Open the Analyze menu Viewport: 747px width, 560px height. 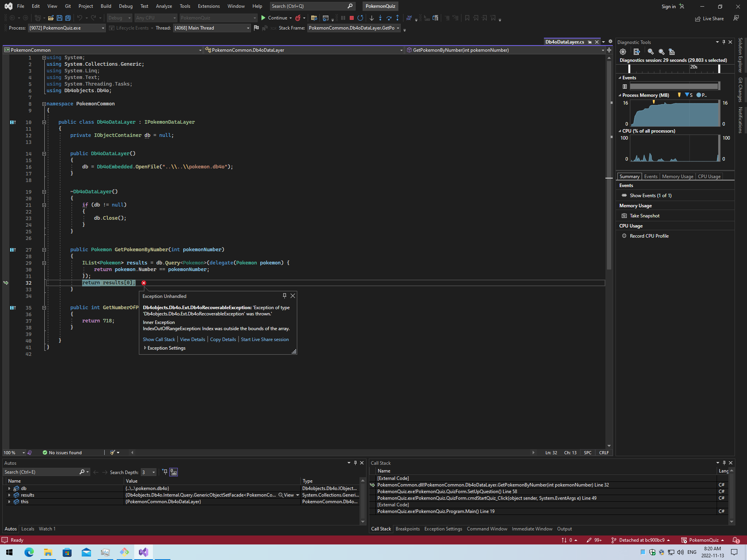[x=164, y=6]
